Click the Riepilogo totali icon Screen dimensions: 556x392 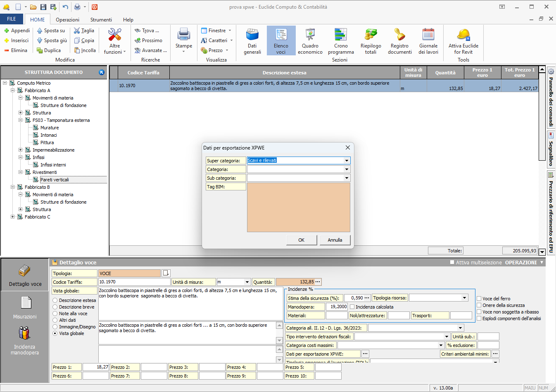point(371,41)
